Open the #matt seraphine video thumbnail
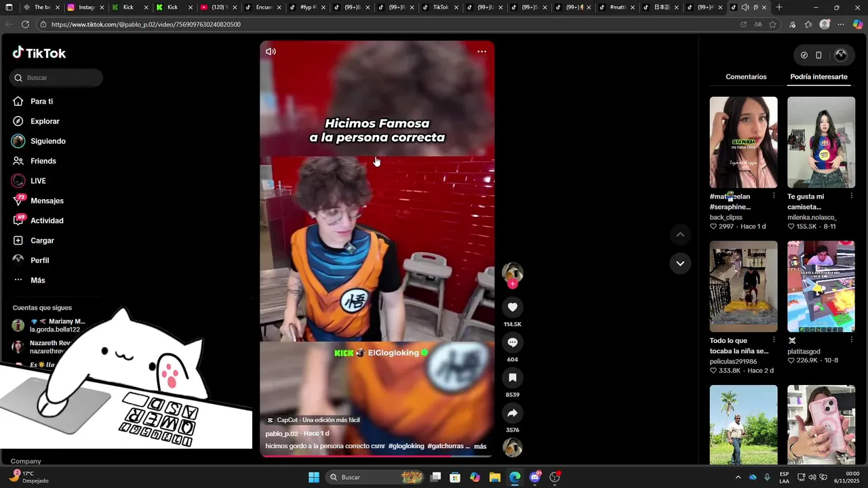 tap(743, 142)
